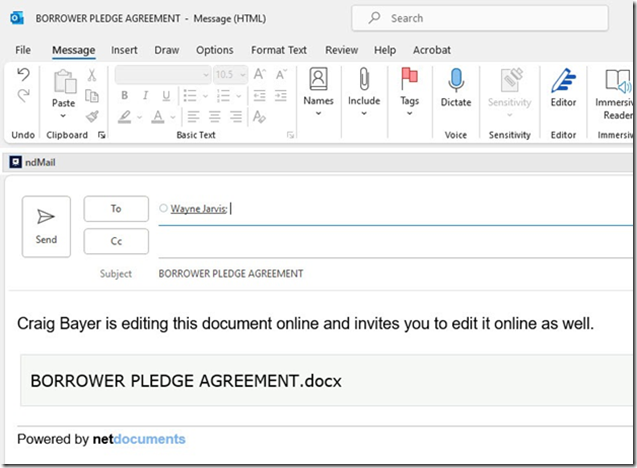Click the Outlook app icon
637x468 pixels.
click(x=17, y=18)
